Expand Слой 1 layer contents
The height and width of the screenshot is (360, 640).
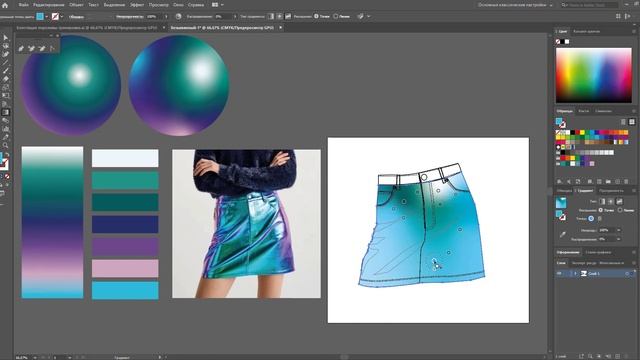pos(576,273)
